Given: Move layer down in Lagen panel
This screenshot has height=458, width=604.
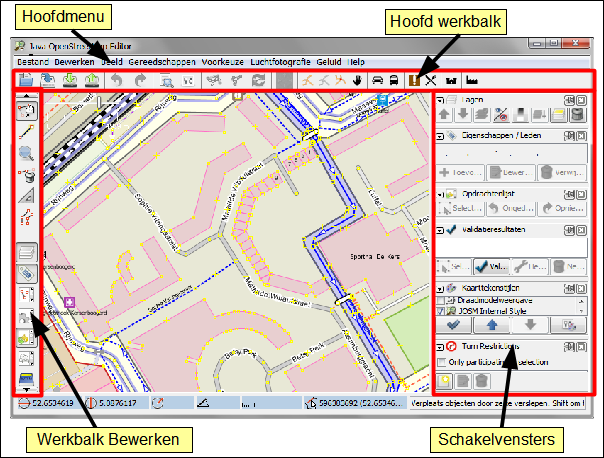Looking at the screenshot, I should click(x=463, y=114).
